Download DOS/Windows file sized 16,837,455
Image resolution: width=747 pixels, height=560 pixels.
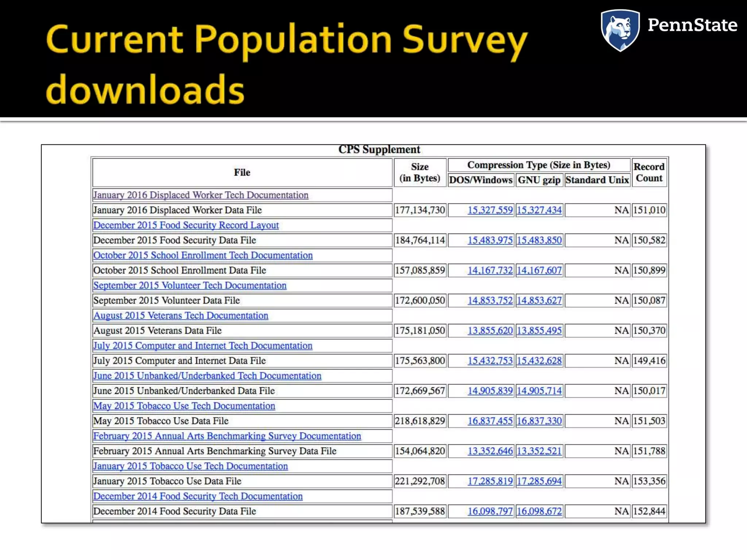(x=490, y=421)
